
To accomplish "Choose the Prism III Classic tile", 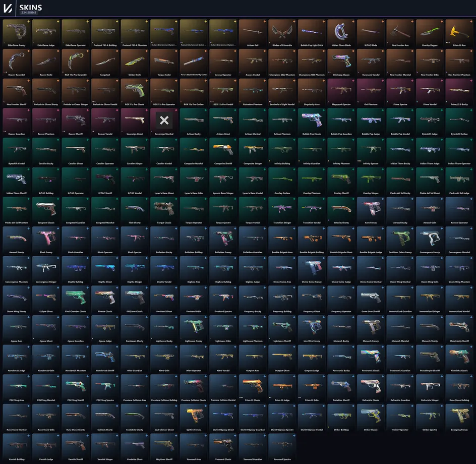I will click(x=253, y=389).
